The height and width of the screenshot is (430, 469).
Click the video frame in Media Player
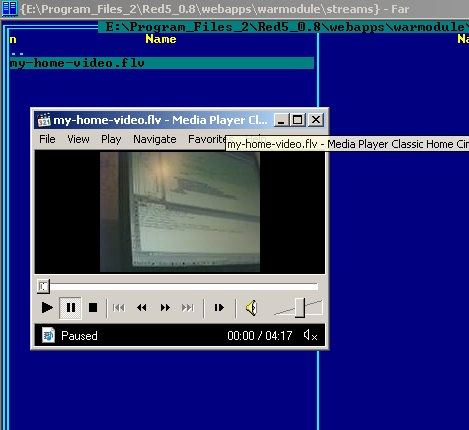180,212
